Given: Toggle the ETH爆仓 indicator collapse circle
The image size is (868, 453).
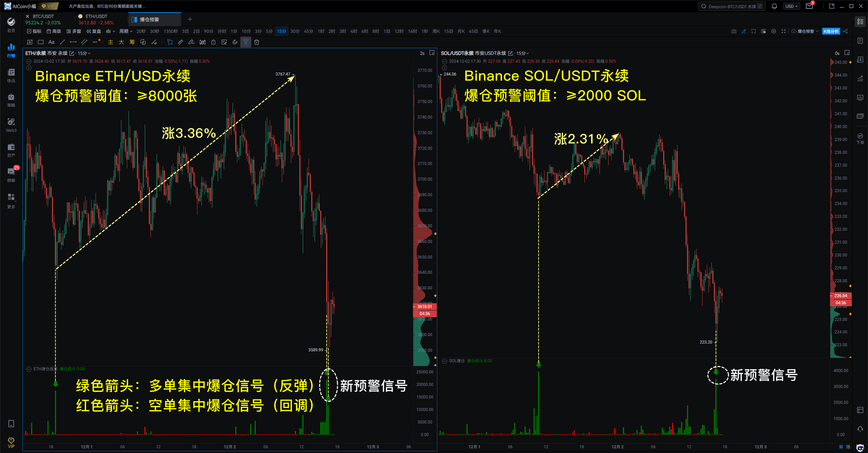Looking at the screenshot, I should 29,369.
